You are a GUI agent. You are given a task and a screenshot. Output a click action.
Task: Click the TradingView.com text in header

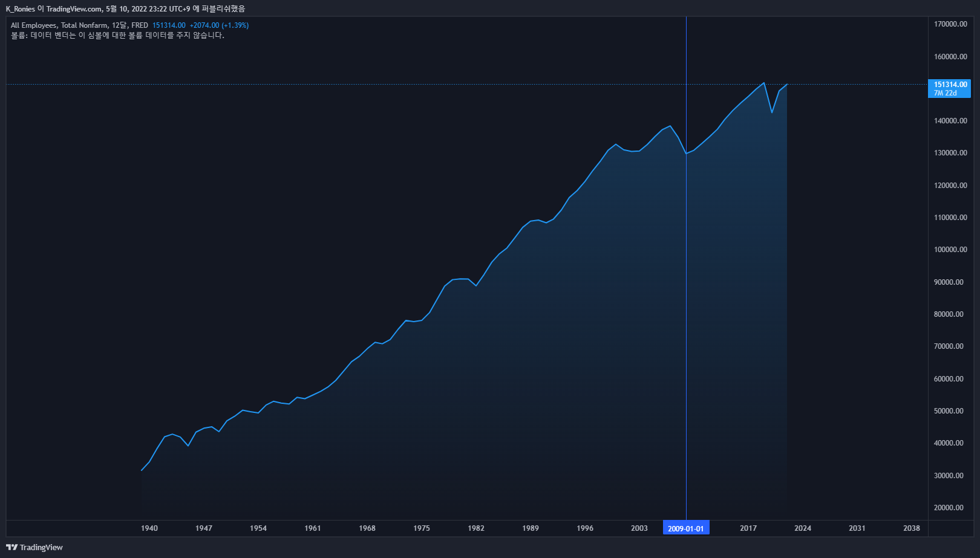point(74,9)
